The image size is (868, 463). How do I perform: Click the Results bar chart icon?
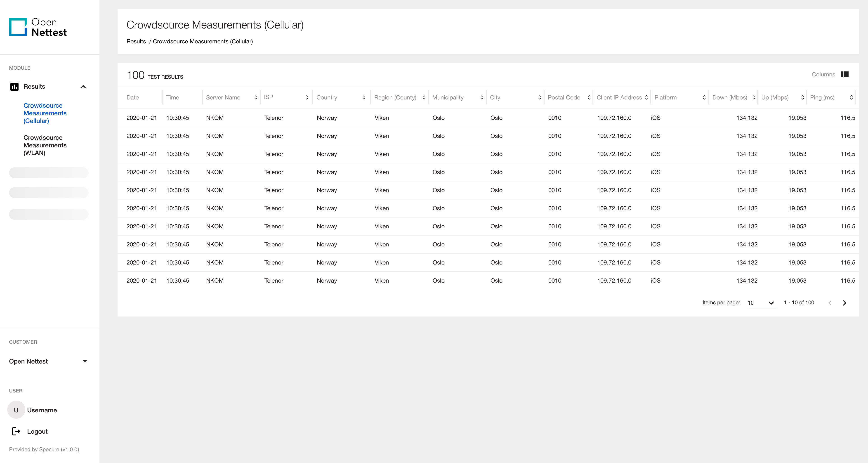click(x=14, y=87)
